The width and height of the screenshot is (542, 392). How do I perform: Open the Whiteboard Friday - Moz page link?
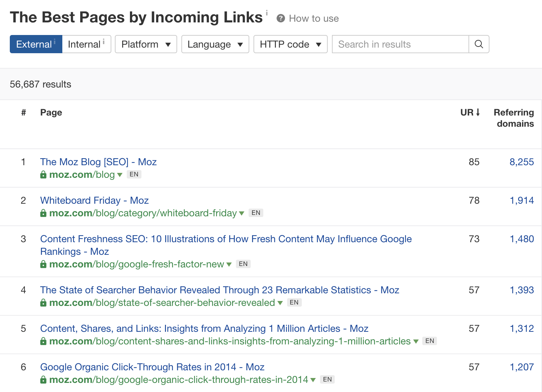[x=94, y=200]
